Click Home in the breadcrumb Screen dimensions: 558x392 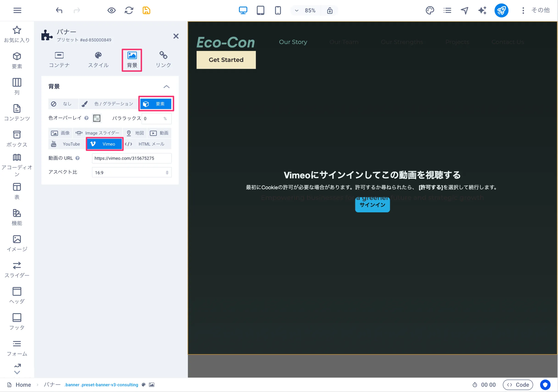(x=23, y=385)
